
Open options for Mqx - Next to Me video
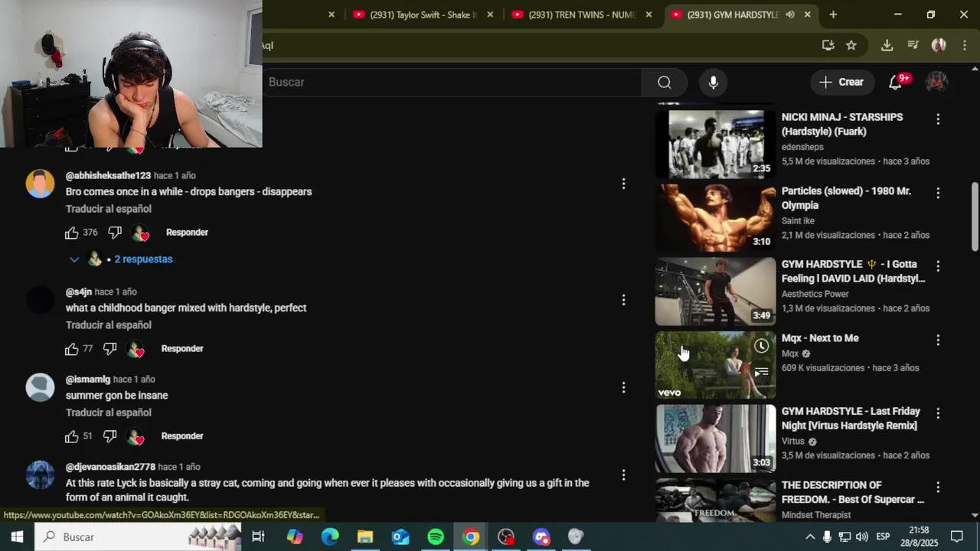938,340
